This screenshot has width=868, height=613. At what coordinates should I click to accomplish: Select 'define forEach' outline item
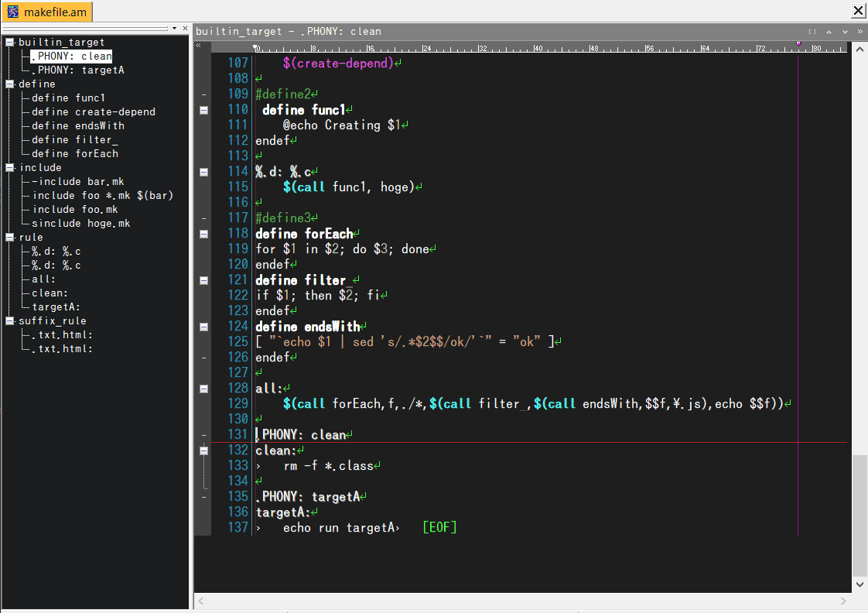pyautogui.click(x=75, y=153)
